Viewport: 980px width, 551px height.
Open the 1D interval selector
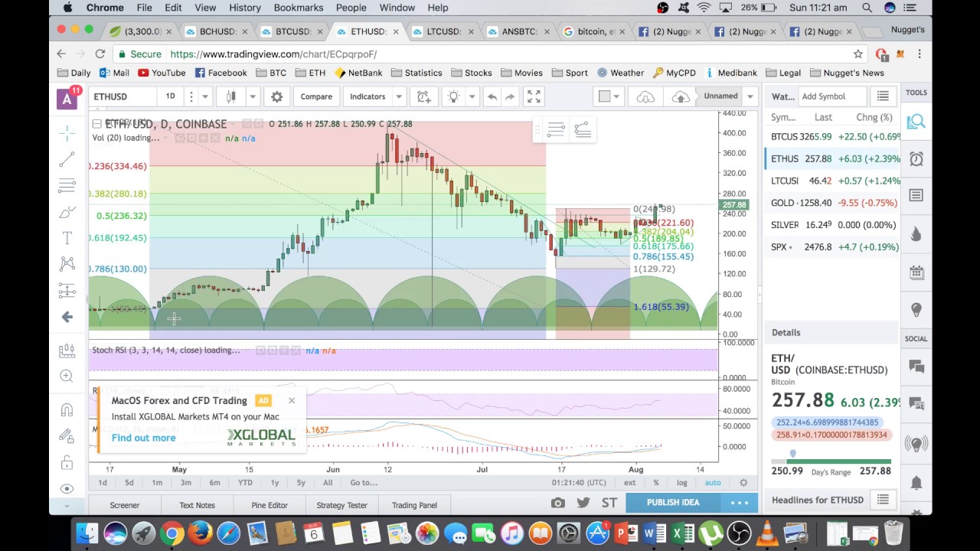tap(170, 96)
